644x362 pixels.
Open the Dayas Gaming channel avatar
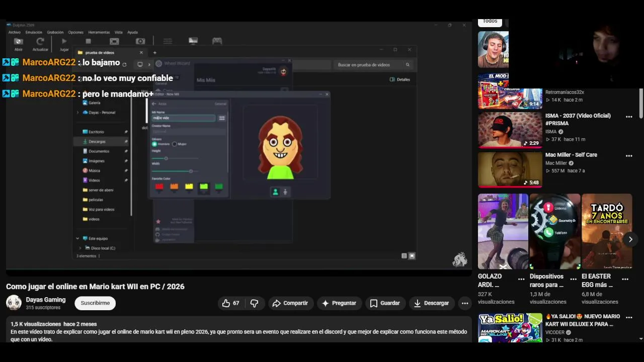(14, 303)
